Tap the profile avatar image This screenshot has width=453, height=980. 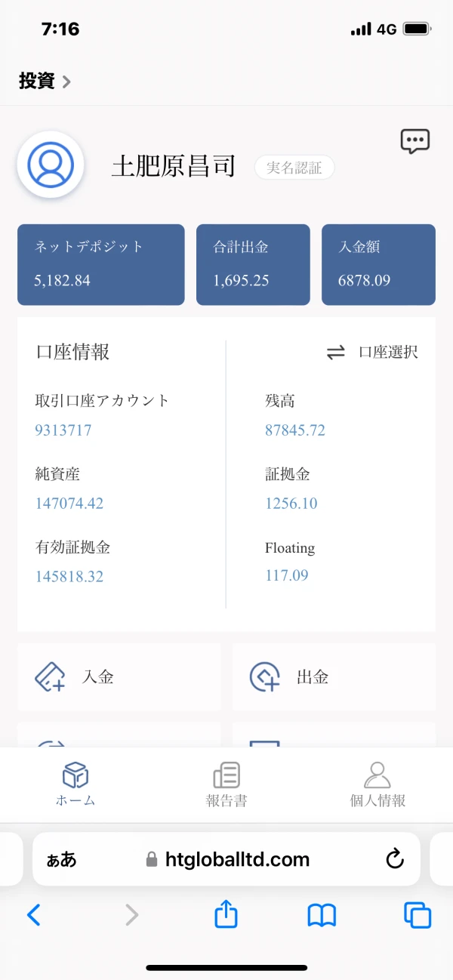coord(51,164)
